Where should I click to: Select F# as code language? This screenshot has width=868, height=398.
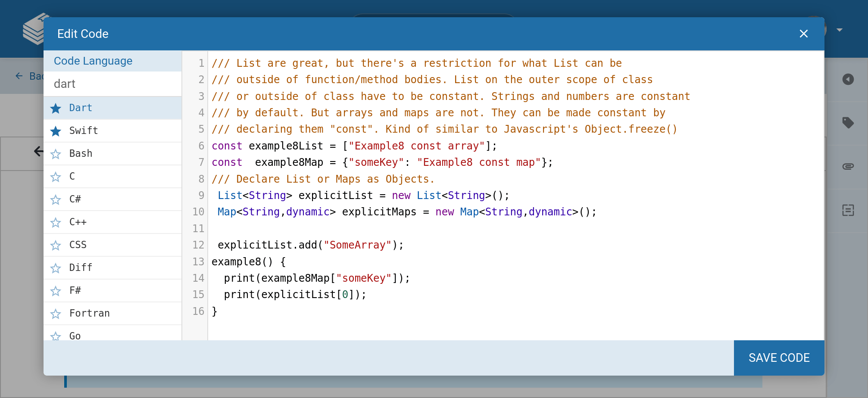point(75,290)
